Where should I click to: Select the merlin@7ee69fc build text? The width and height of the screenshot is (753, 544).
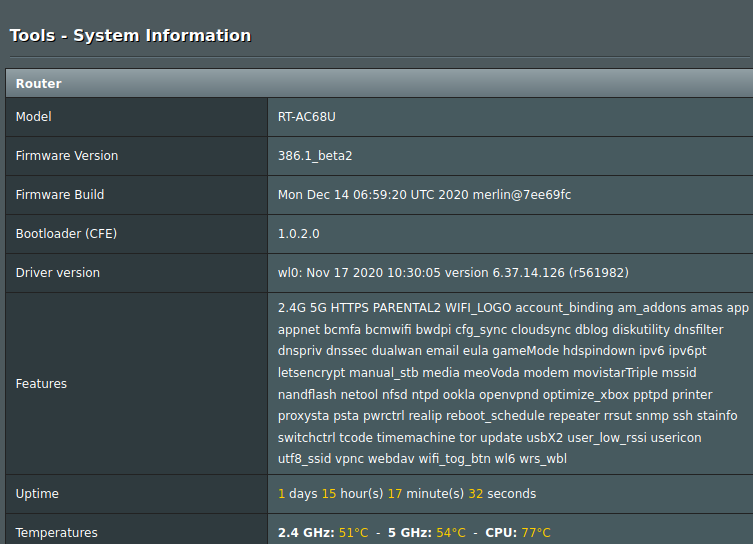(522, 194)
